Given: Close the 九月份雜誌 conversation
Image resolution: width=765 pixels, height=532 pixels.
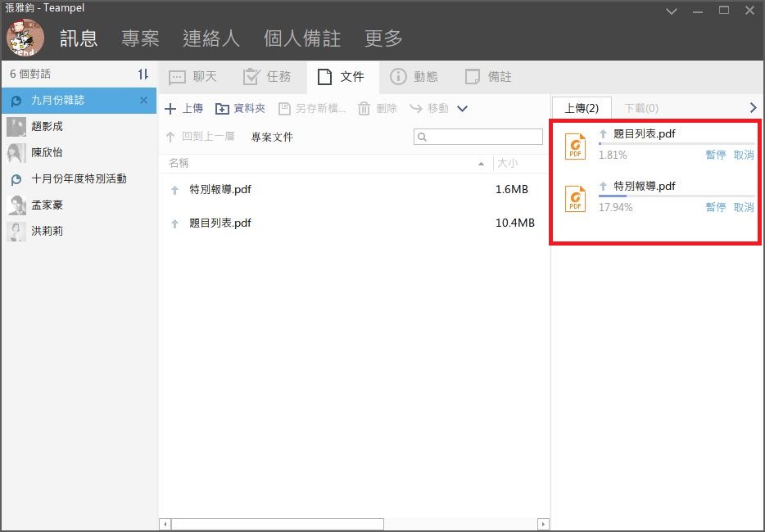Looking at the screenshot, I should [143, 100].
